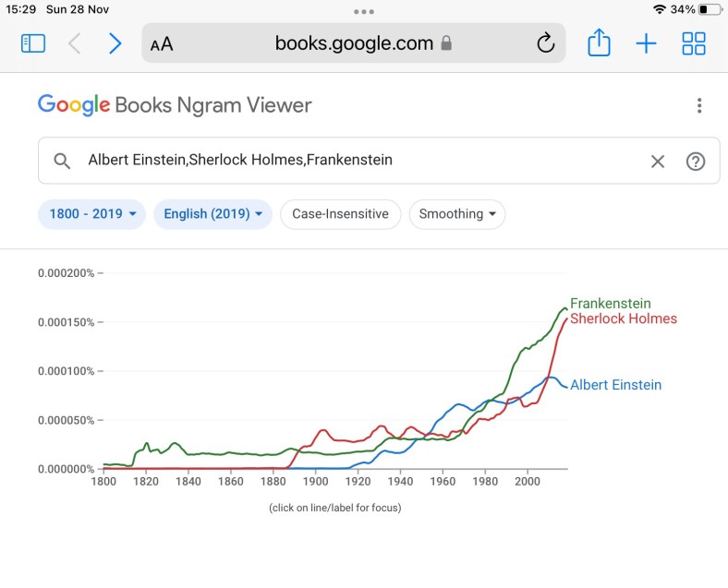Go forward in Safari history

tap(115, 43)
